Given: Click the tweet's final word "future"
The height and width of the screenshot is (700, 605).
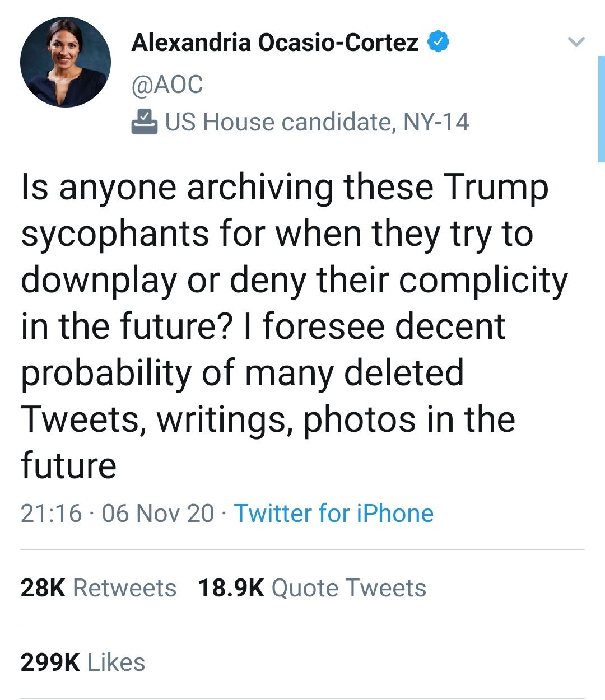Looking at the screenshot, I should [68, 466].
